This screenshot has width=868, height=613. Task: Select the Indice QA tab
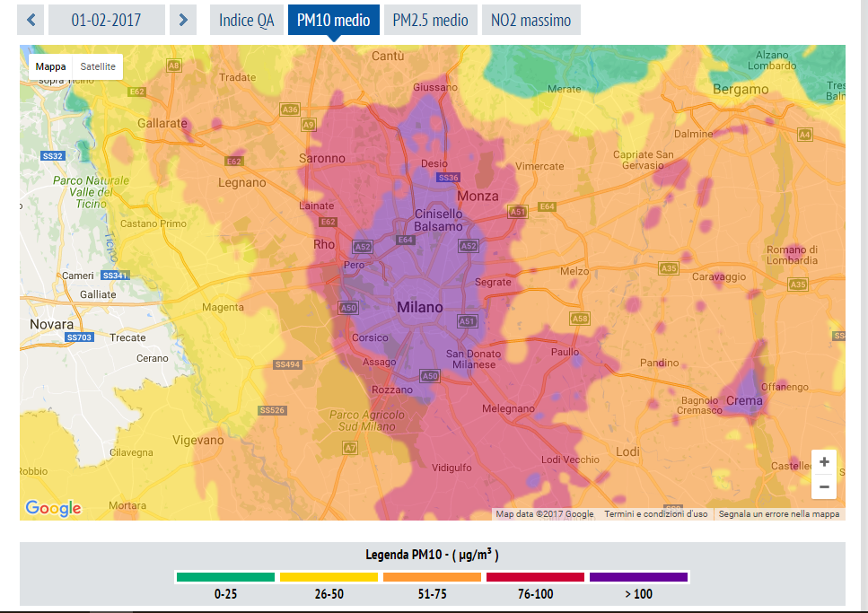click(246, 20)
